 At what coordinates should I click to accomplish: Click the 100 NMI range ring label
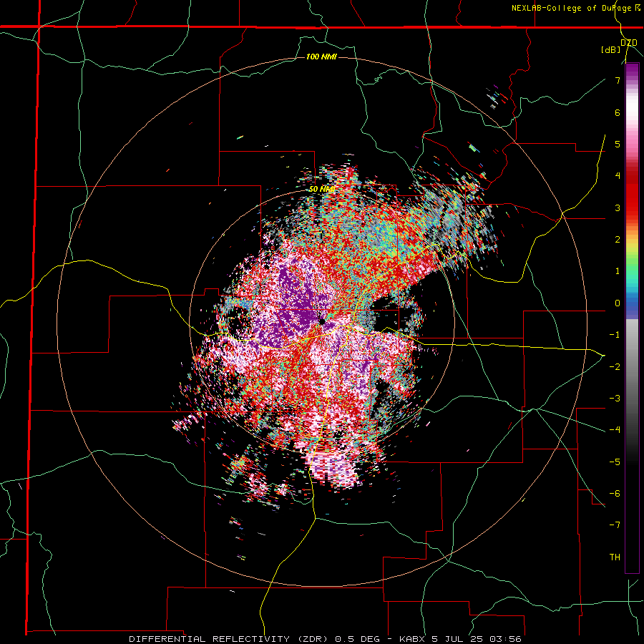coord(321,57)
